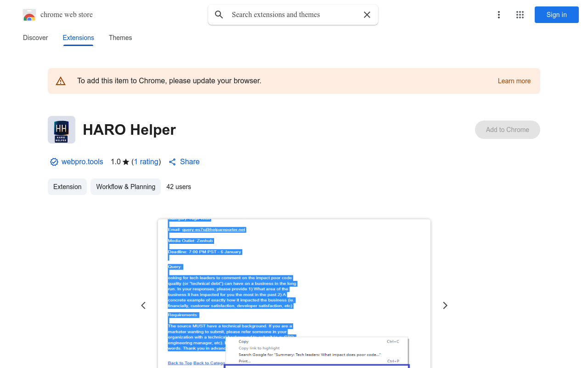
Task: Click the Add to Chrome button
Action: coord(508,130)
